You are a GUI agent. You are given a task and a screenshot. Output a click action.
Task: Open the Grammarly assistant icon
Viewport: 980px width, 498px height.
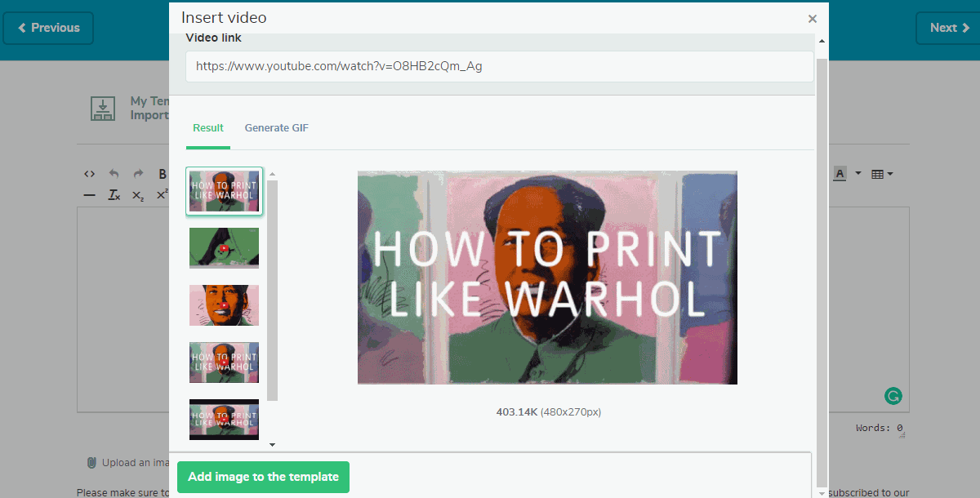pyautogui.click(x=893, y=396)
